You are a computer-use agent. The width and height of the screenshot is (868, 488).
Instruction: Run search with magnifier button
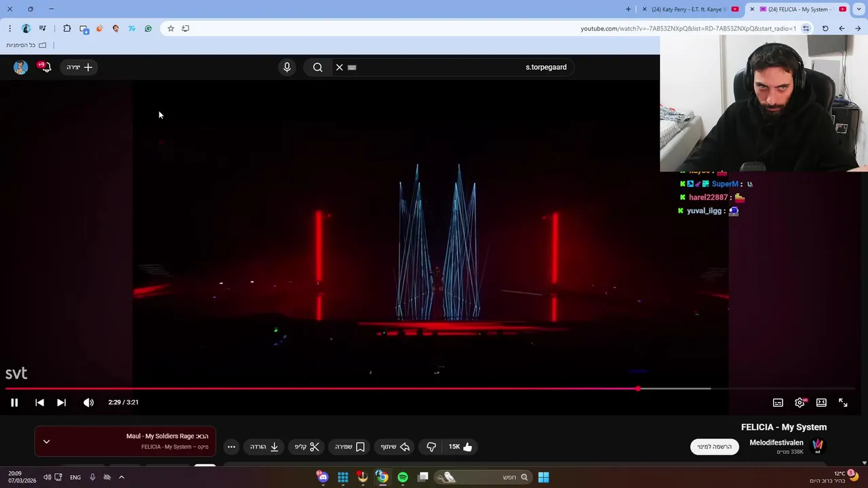click(x=317, y=67)
